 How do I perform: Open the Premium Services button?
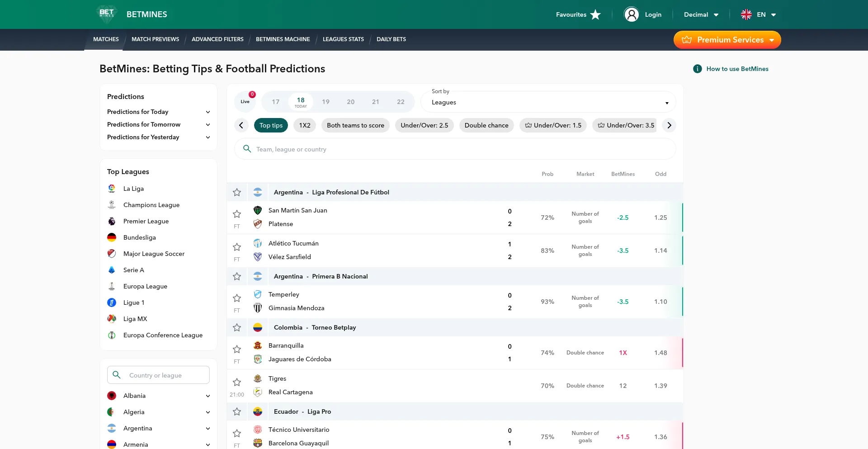(x=727, y=40)
